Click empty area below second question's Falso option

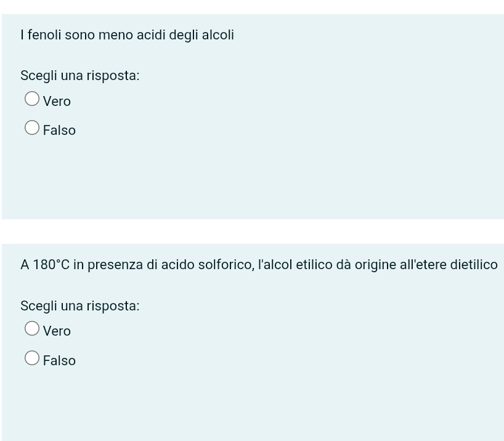tap(253, 405)
